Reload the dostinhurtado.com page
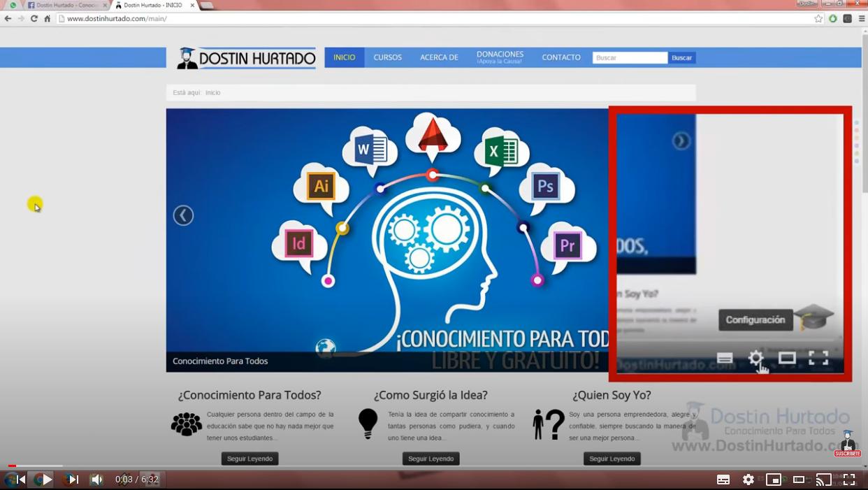This screenshot has width=868, height=490. click(34, 19)
